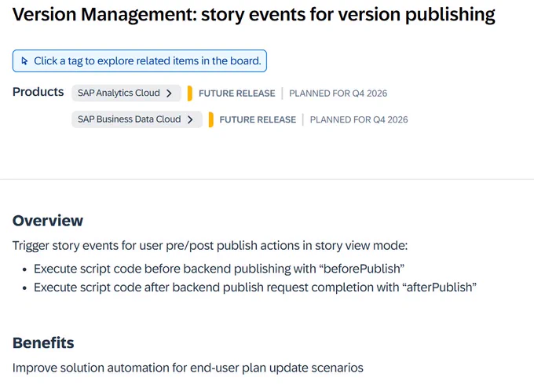Click FUTURE RELEASE status for SAP Analytics Cloud
Screen dimensions: 534x392
click(236, 93)
